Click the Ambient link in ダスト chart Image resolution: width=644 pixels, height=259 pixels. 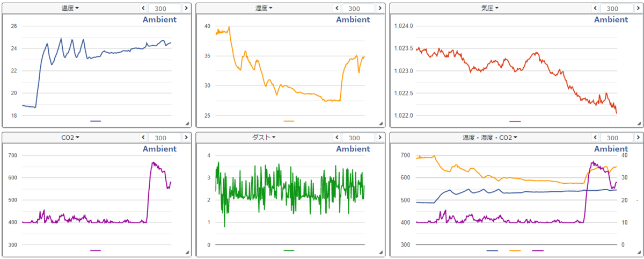coord(353,149)
